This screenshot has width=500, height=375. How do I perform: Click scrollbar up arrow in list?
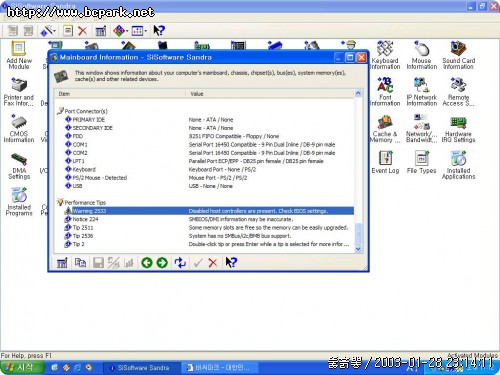358,93
